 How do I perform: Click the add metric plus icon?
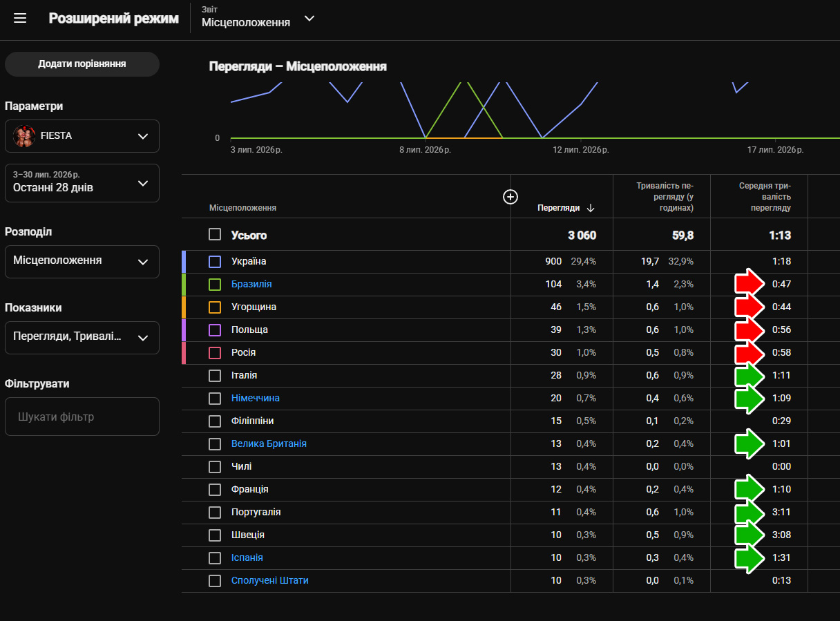(510, 198)
